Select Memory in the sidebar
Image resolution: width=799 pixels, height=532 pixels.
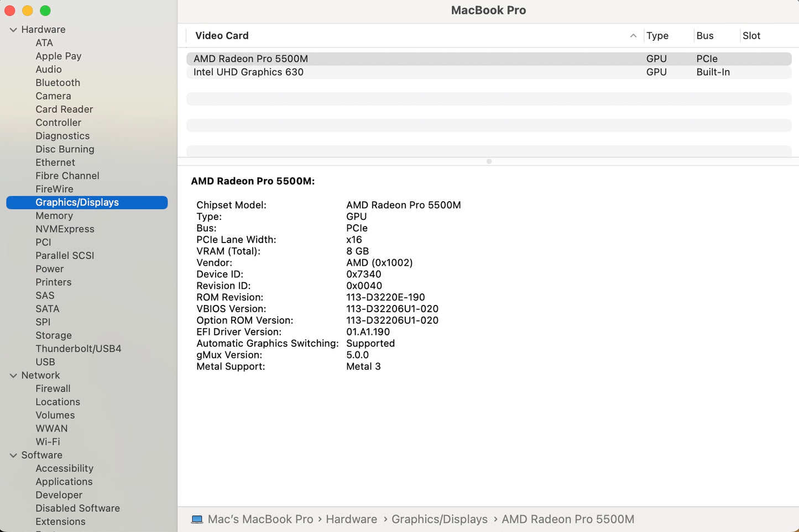(54, 215)
